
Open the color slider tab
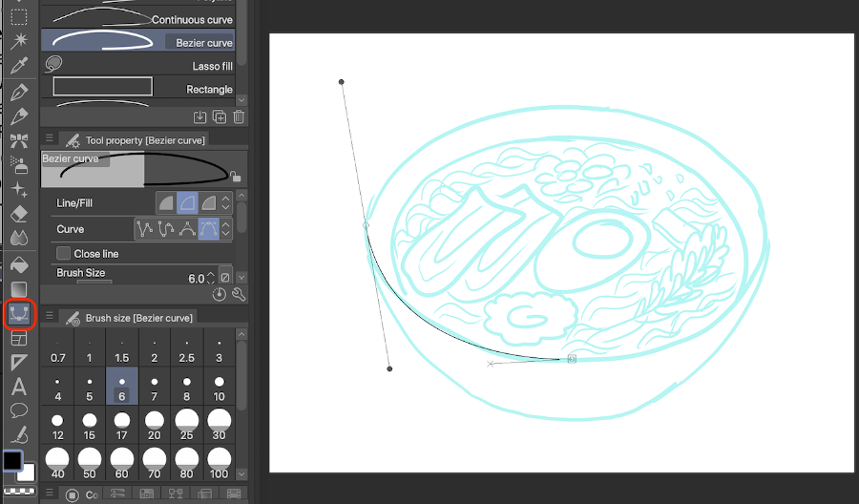tap(117, 493)
